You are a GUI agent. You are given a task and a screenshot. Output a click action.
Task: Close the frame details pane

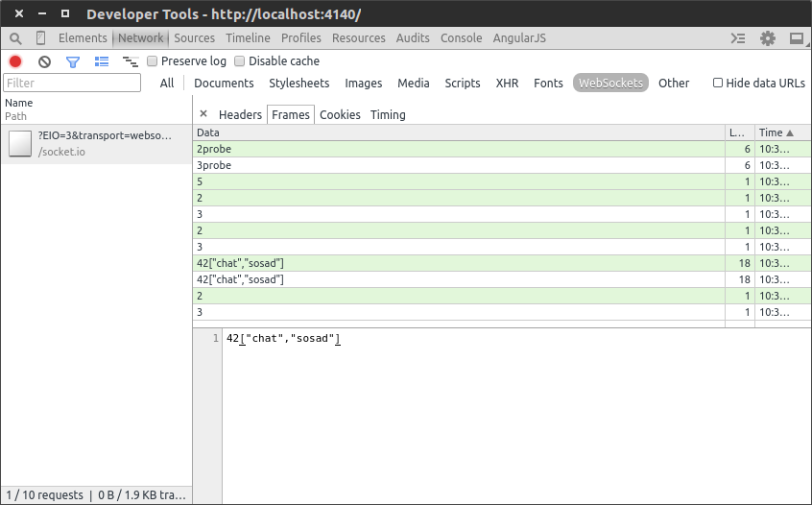[x=203, y=114]
